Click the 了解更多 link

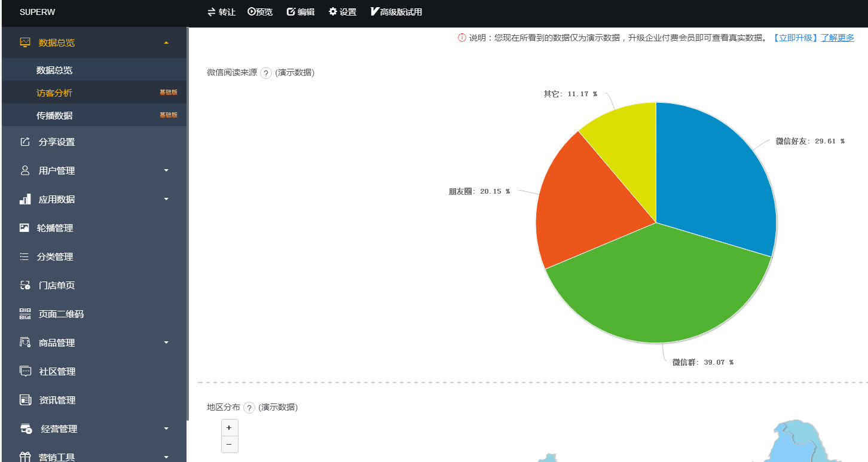click(838, 38)
